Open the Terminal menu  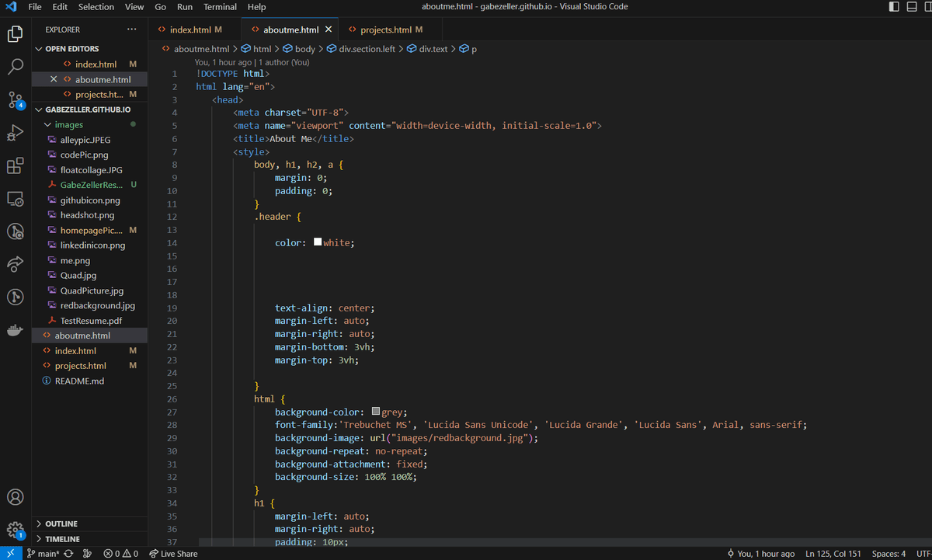pyautogui.click(x=220, y=7)
